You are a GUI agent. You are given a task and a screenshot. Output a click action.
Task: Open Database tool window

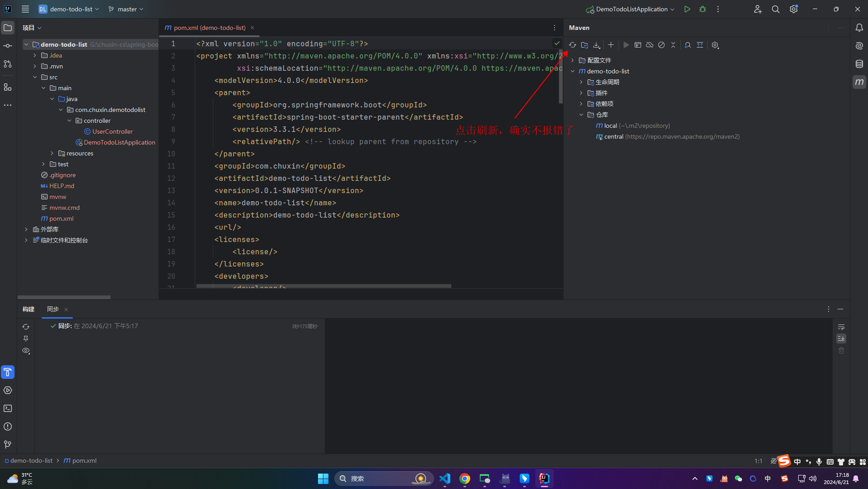point(859,64)
